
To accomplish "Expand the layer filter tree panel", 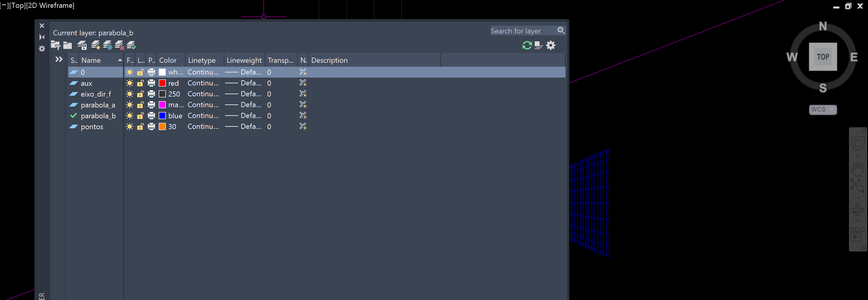I will click(x=59, y=59).
